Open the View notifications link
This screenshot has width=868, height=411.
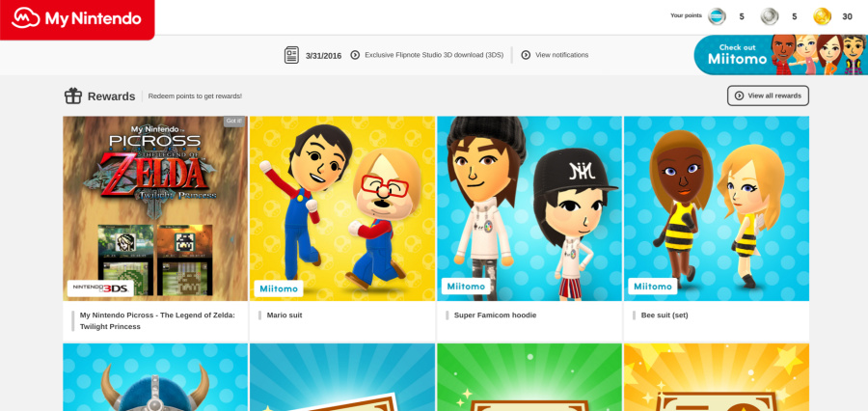(562, 55)
